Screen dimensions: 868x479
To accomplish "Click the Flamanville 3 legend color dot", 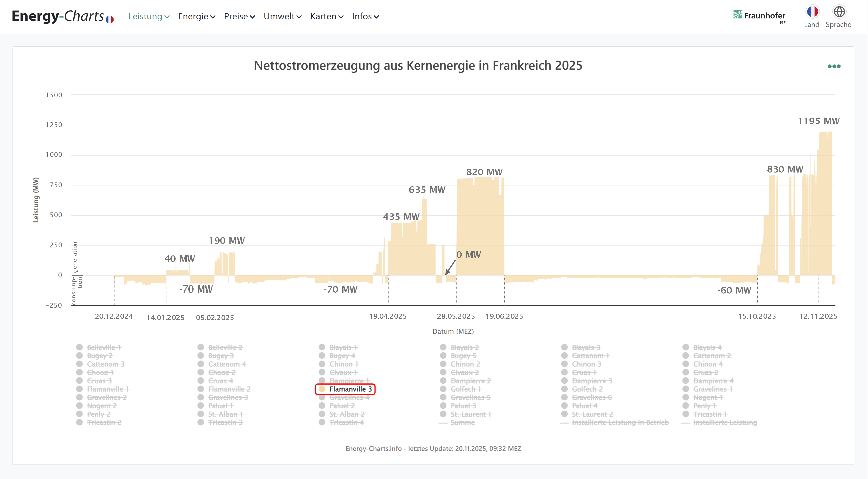I will (x=322, y=389).
